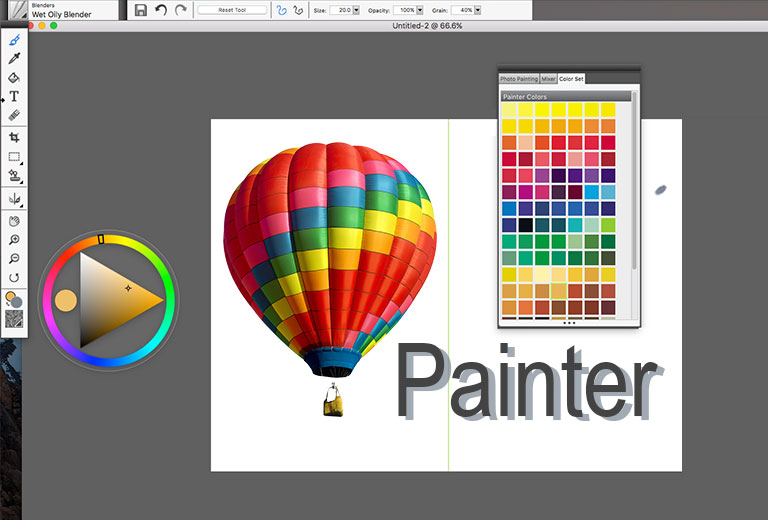Viewport: 768px width, 520px height.
Task: Click the large orange circle inside the color wheel
Action: (66, 300)
